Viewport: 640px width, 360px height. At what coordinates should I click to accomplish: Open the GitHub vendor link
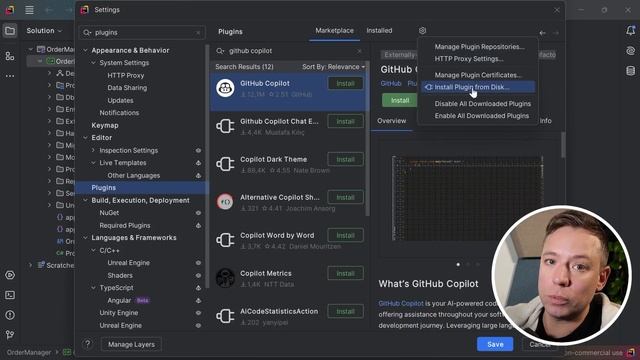[x=391, y=83]
